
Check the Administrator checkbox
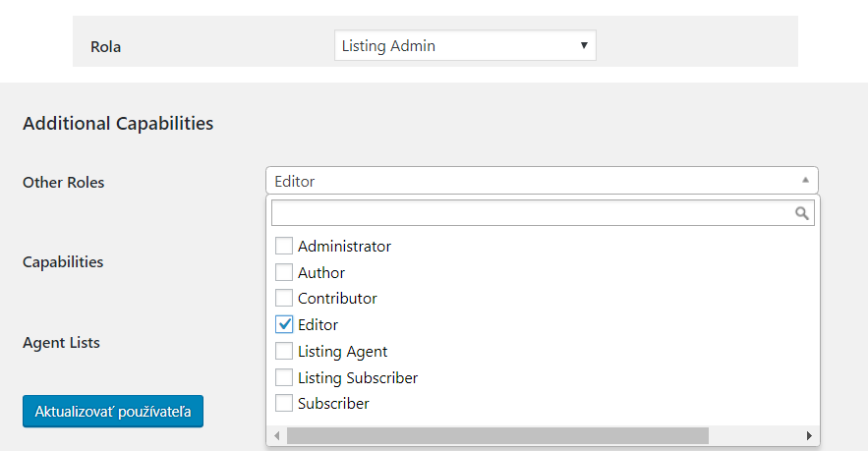point(284,246)
